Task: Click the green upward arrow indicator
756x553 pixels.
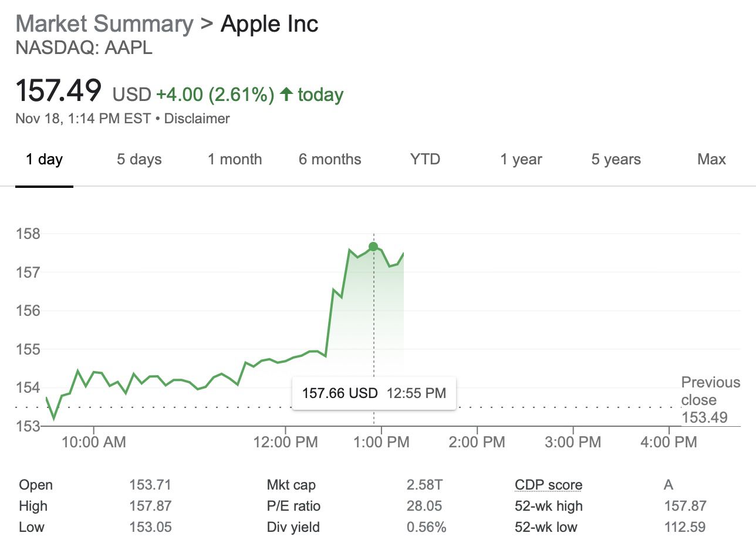Action: point(286,93)
